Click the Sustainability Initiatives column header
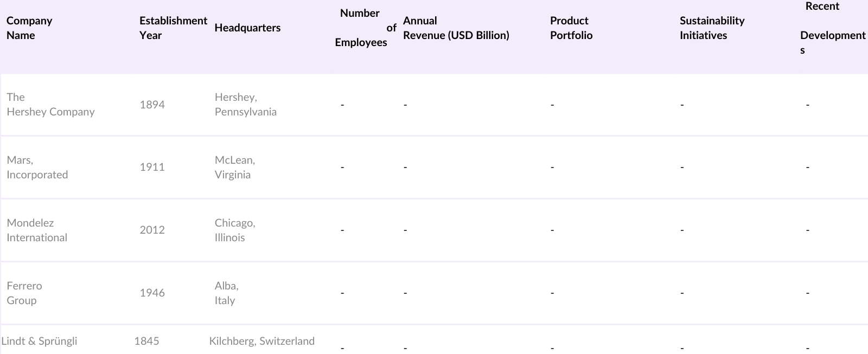The image size is (868, 354). [x=712, y=28]
